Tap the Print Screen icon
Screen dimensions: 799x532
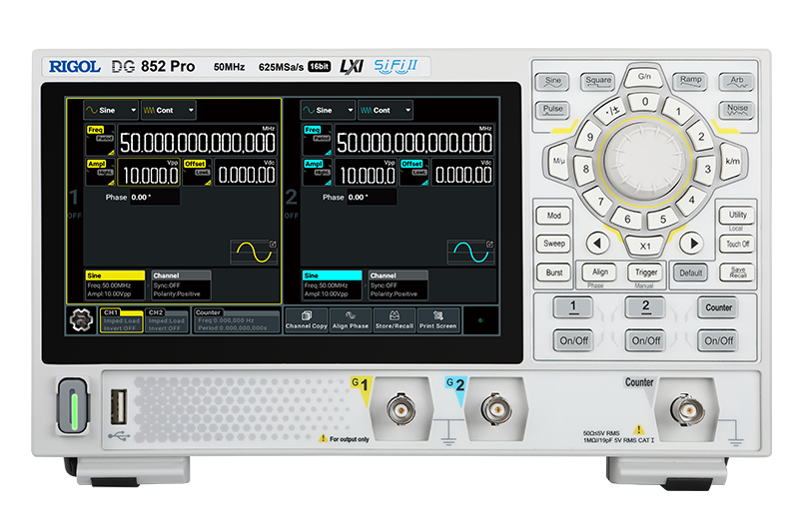pyautogui.click(x=438, y=320)
